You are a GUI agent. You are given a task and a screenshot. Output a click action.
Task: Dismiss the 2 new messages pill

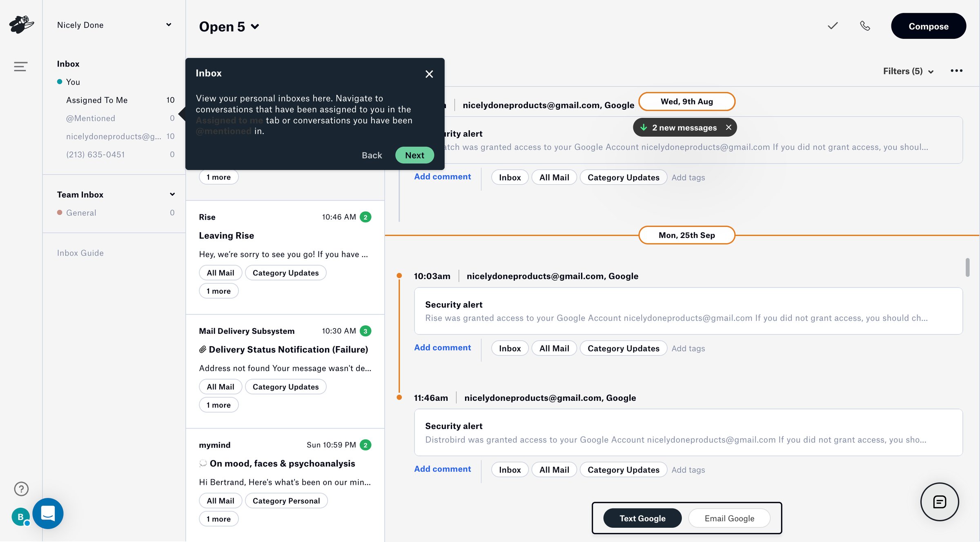click(x=728, y=127)
